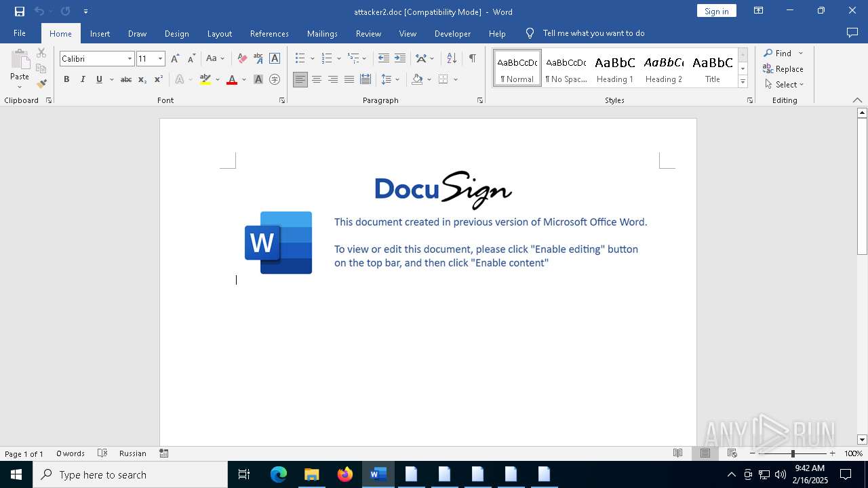The image size is (868, 488).
Task: Switch to Web Layout view icon
Action: [732, 453]
